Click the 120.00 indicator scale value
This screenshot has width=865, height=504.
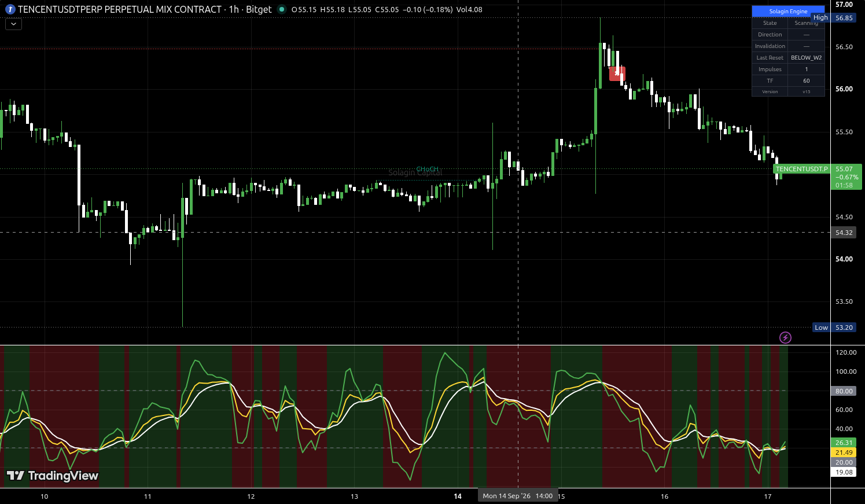tap(846, 352)
